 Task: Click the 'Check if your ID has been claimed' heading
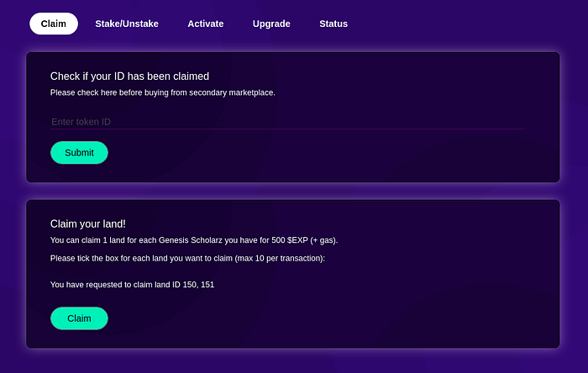pyautogui.click(x=129, y=76)
